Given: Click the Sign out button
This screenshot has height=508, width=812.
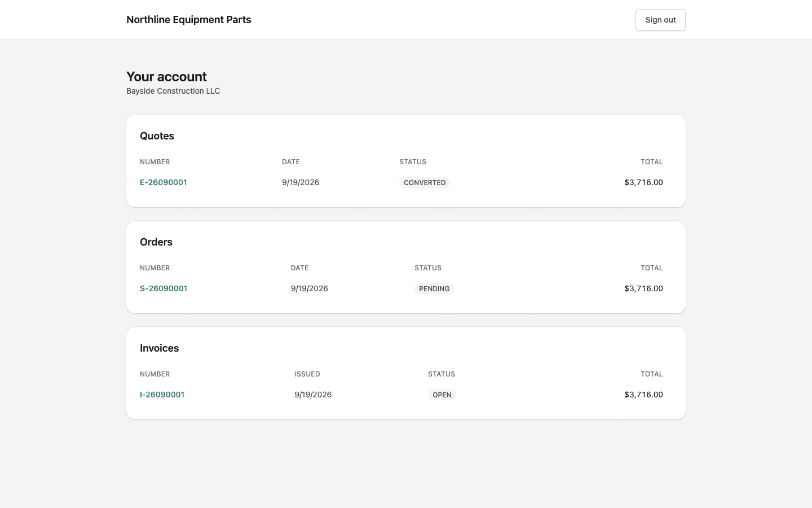Looking at the screenshot, I should coord(660,20).
